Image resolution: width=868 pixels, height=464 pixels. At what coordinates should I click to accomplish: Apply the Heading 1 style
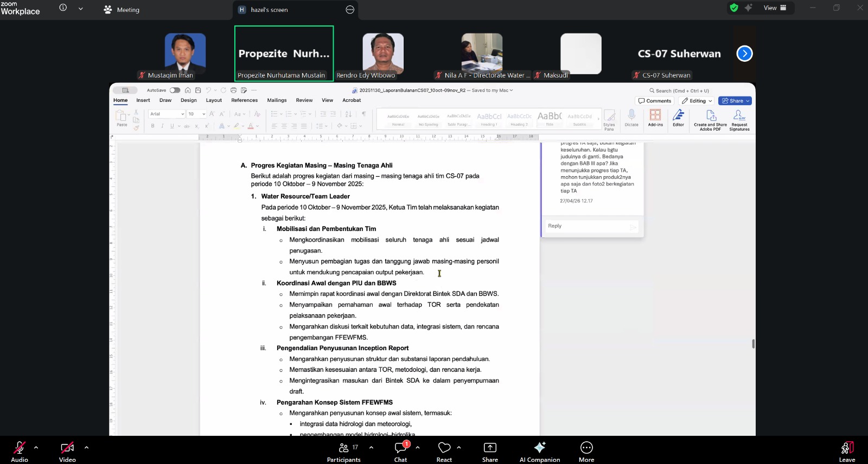pyautogui.click(x=489, y=119)
